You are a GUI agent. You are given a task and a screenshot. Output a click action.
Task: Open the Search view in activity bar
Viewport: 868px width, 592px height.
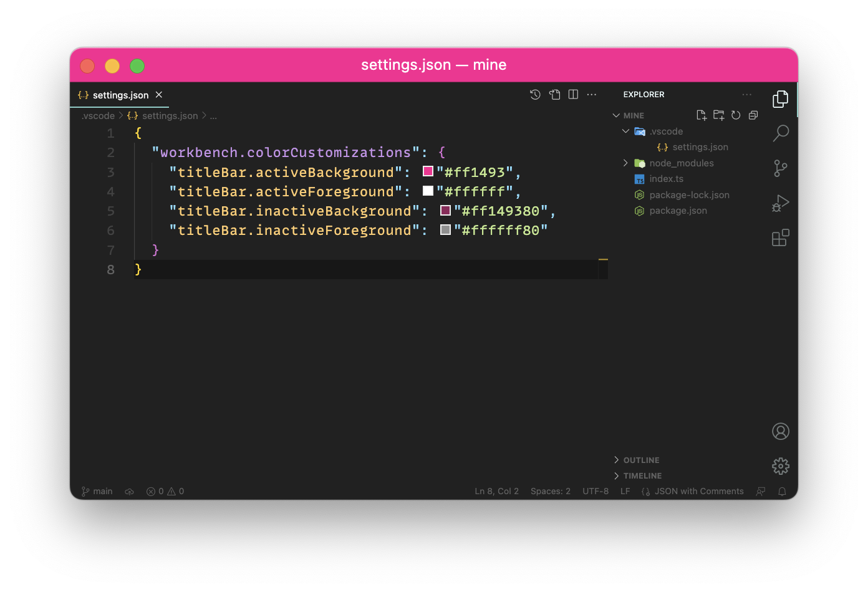780,133
